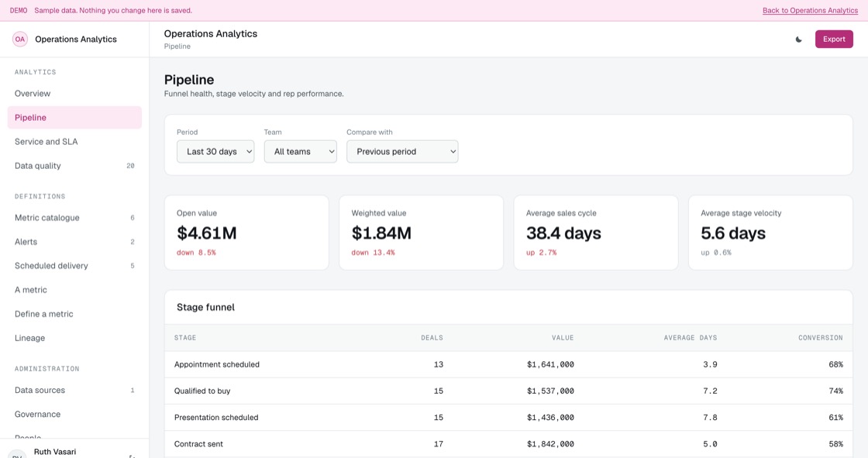Click the AVERAGE DAYS column header
This screenshot has height=458, width=868.
691,338
